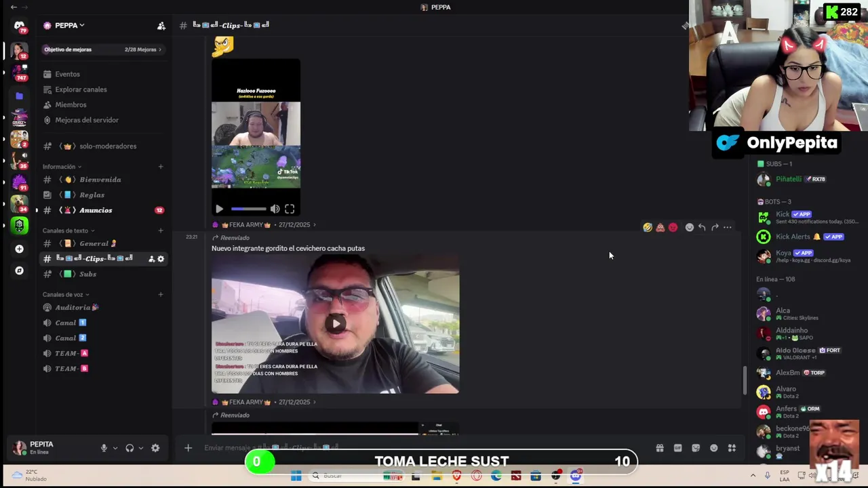The width and height of the screenshot is (868, 488).
Task: Open Clips channel settings gear
Action: pyautogui.click(x=161, y=259)
